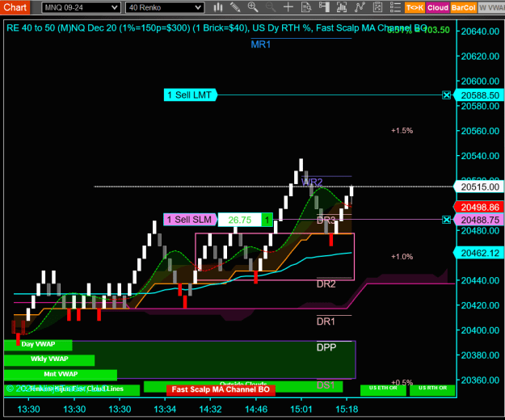Click the 15:18 time axis label
Screen dimensions: 505x420
click(347, 409)
